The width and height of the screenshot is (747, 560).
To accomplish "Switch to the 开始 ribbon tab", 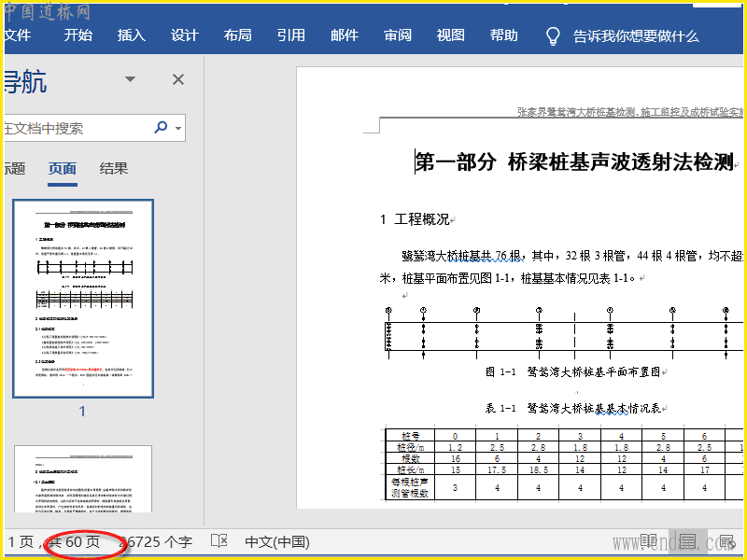I will point(78,35).
